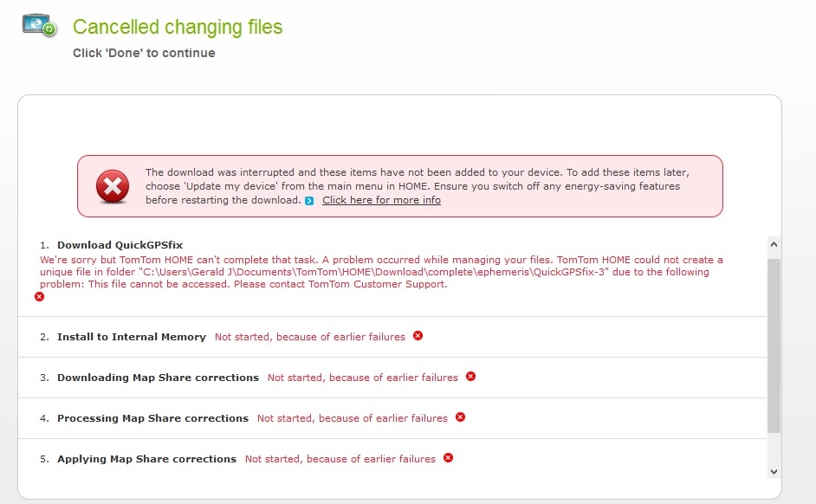Viewport: 816px width, 504px height.
Task: Click scrollbar up arrow in task list
Action: coord(774,244)
